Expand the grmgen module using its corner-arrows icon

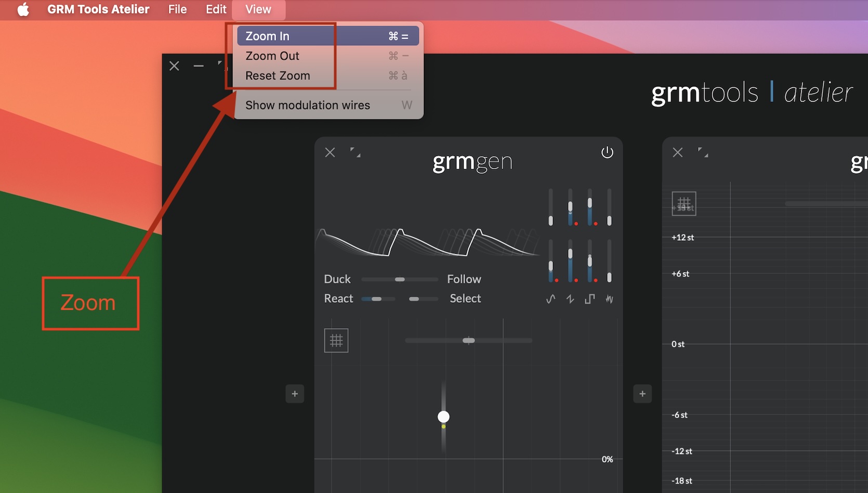coord(356,152)
